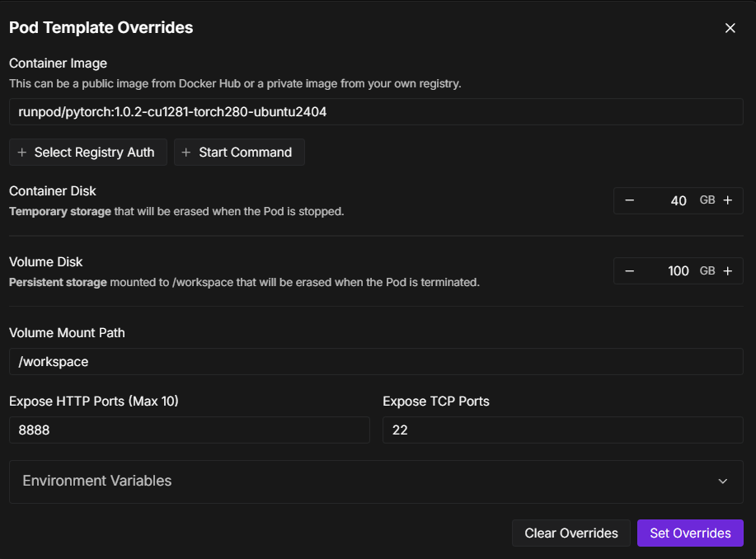Expand Environment Variables using the chevron arrow
756x559 pixels.
coord(723,481)
